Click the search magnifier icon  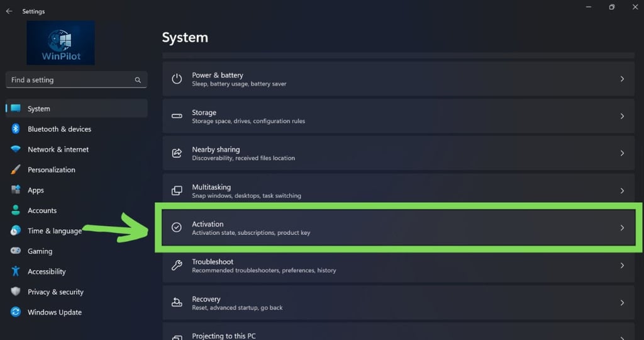pos(138,80)
